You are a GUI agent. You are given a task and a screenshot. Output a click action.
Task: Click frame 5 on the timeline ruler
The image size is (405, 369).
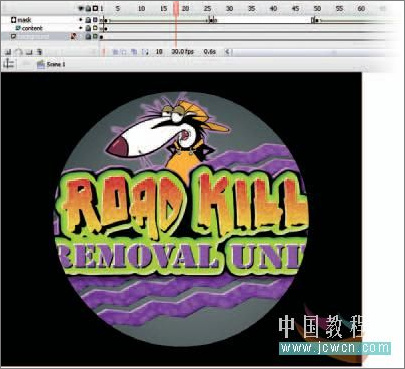coord(118,8)
